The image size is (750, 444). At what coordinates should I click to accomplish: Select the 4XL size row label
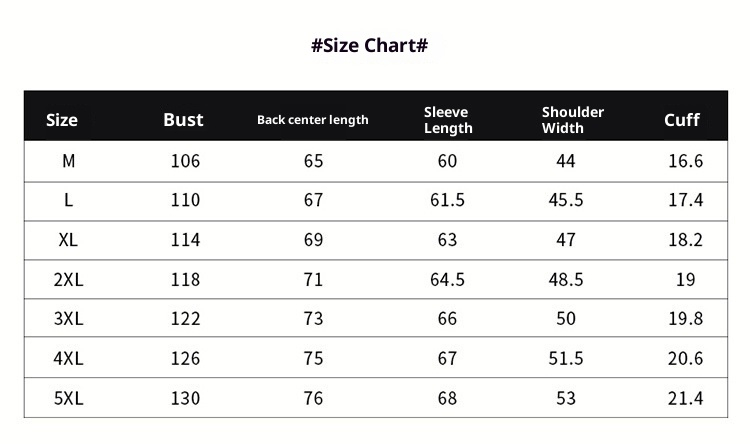click(x=68, y=358)
